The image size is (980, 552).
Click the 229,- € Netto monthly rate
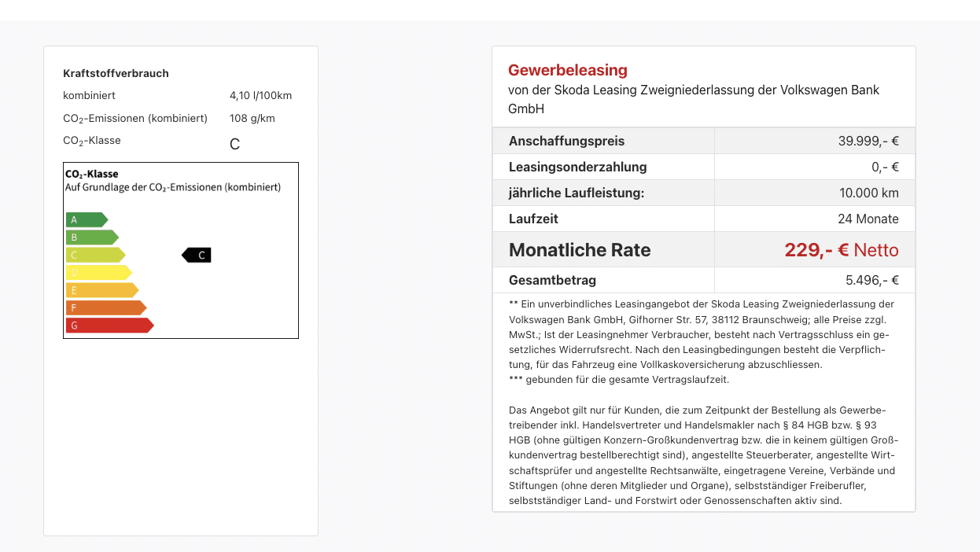click(x=842, y=250)
